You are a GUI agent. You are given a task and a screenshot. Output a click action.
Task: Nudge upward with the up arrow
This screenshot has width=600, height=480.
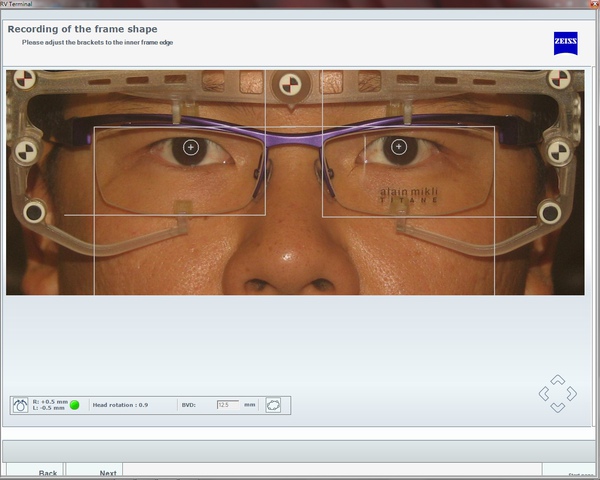click(x=558, y=379)
